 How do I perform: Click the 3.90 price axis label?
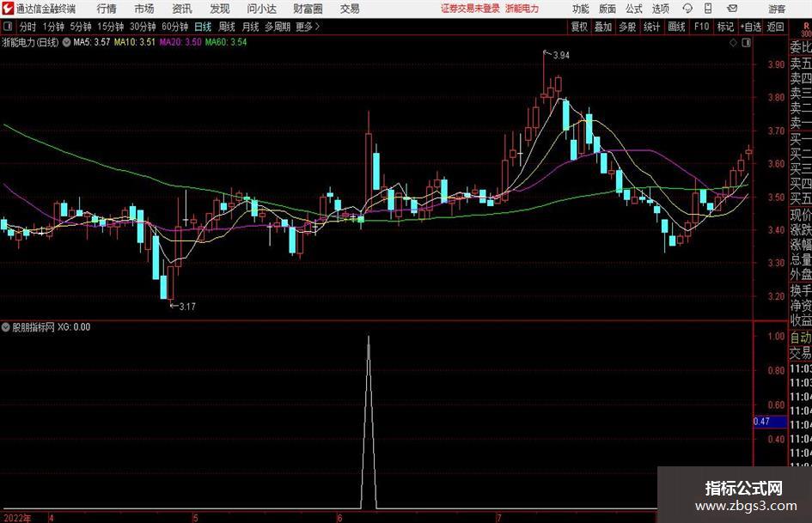(776, 64)
